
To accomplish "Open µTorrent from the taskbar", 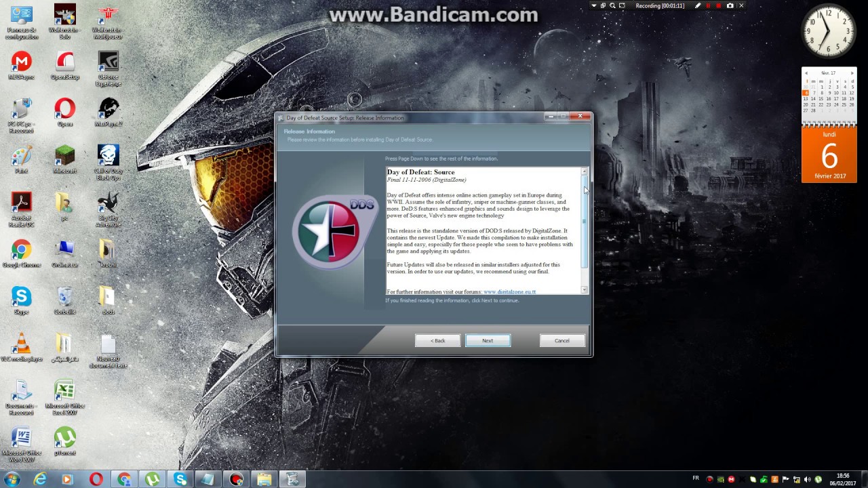I will point(153,479).
